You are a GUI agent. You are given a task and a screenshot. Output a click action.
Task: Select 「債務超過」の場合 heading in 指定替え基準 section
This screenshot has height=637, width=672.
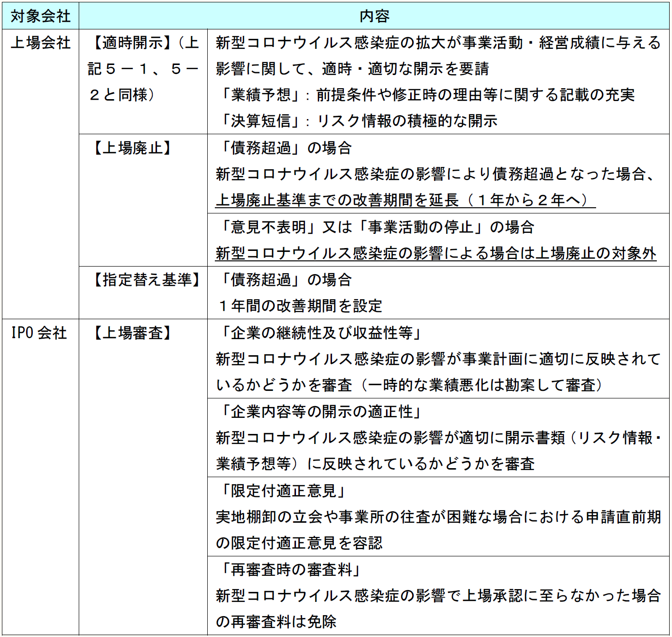coord(284,280)
